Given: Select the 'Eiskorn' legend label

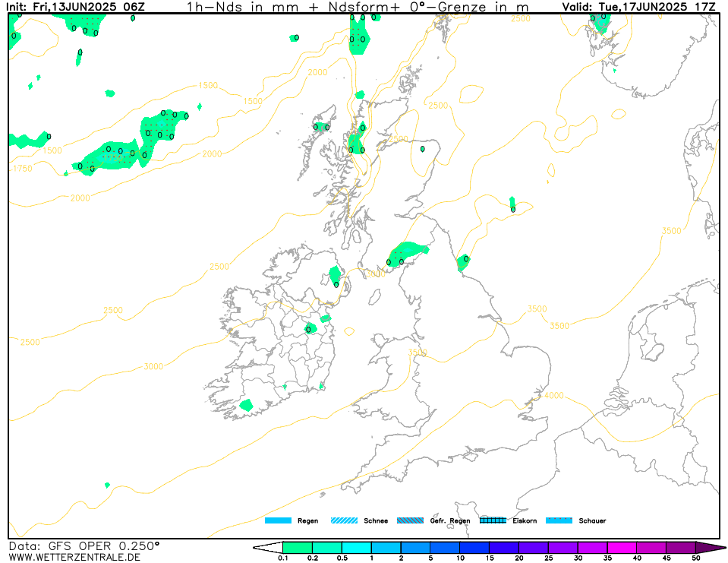Looking at the screenshot, I should click(x=525, y=520).
